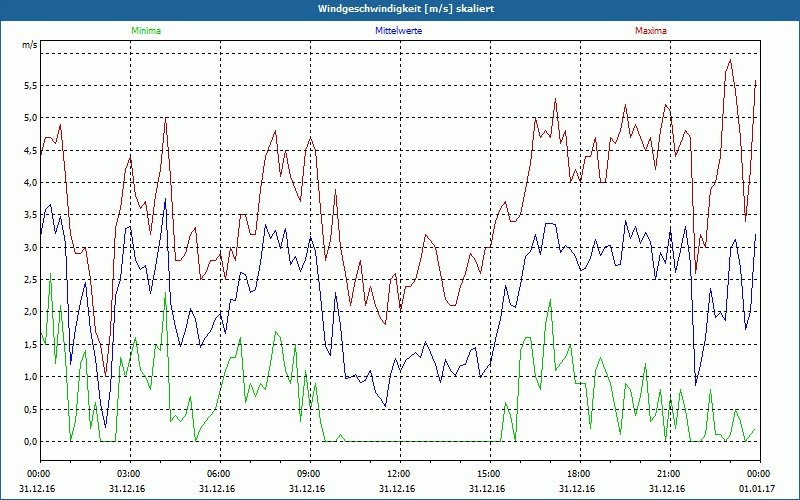
Task: Click the '06:00' time label on the x-axis
Action: click(218, 474)
